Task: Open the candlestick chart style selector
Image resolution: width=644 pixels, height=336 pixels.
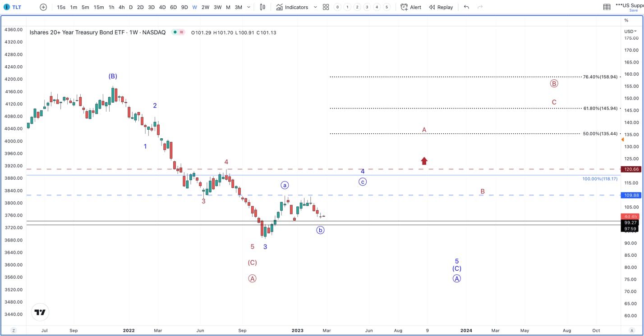Action: (262, 7)
